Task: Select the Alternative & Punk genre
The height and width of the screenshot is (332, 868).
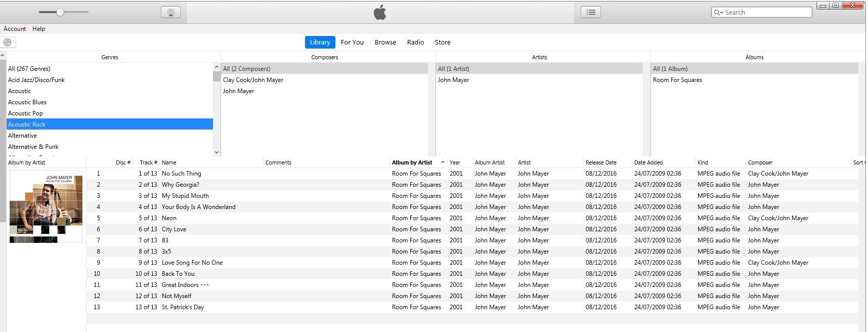Action: tap(110, 147)
